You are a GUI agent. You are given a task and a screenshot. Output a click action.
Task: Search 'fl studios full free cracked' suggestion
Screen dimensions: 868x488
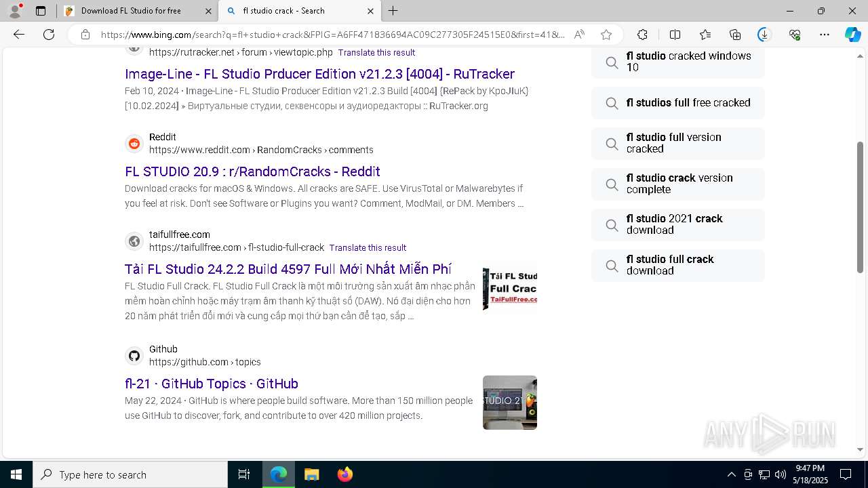coord(678,103)
